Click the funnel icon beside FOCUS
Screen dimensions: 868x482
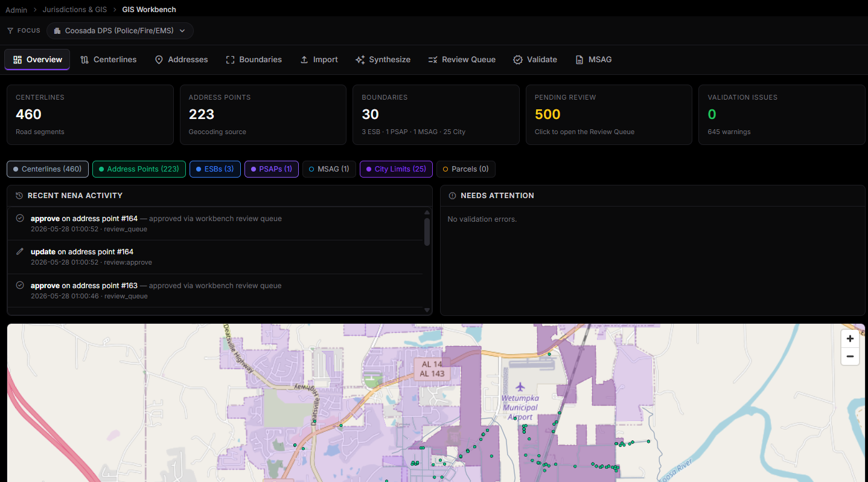pyautogui.click(x=10, y=31)
